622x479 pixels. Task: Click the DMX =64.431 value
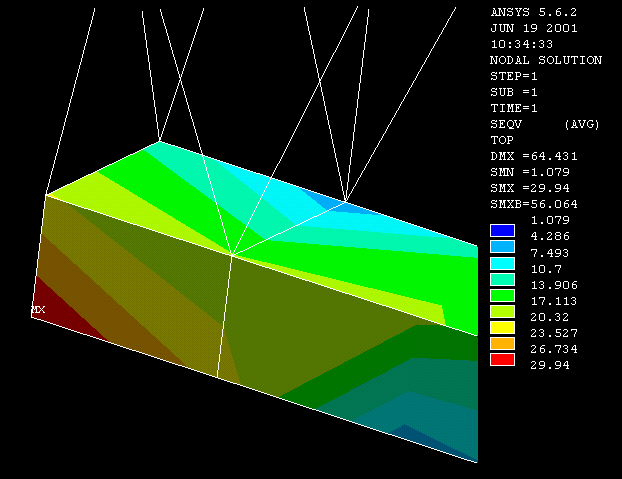pyautogui.click(x=534, y=156)
